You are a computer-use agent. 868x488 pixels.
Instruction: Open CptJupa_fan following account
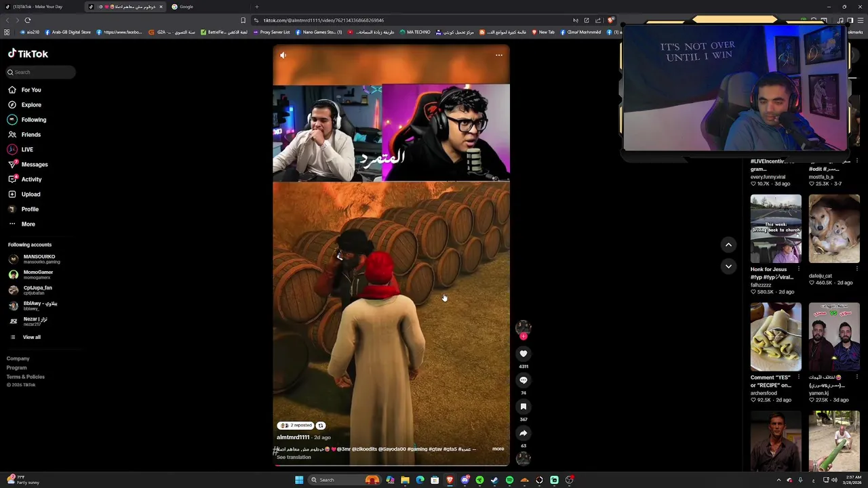click(31, 290)
